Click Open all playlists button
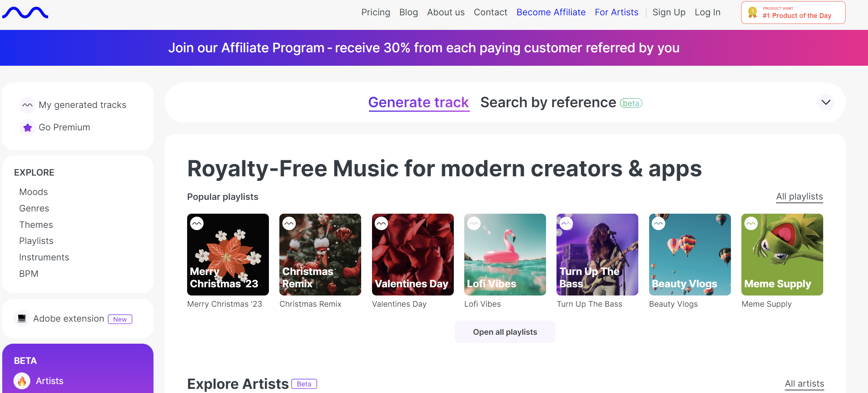The image size is (868, 393). coord(505,332)
